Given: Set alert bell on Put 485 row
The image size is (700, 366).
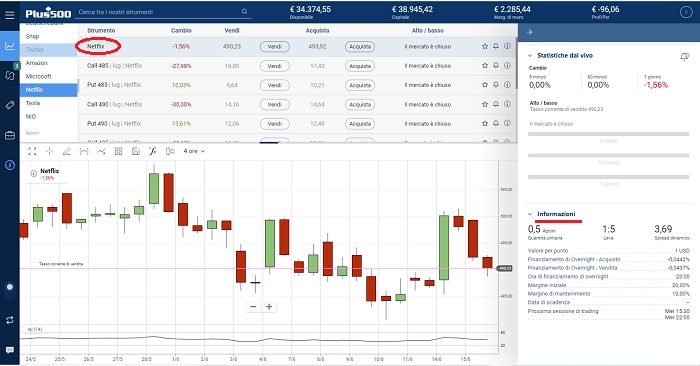Looking at the screenshot, I should point(496,85).
